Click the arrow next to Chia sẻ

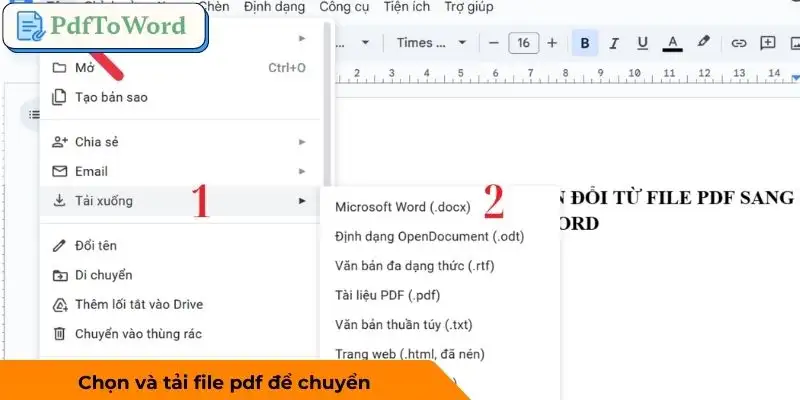[x=302, y=142]
